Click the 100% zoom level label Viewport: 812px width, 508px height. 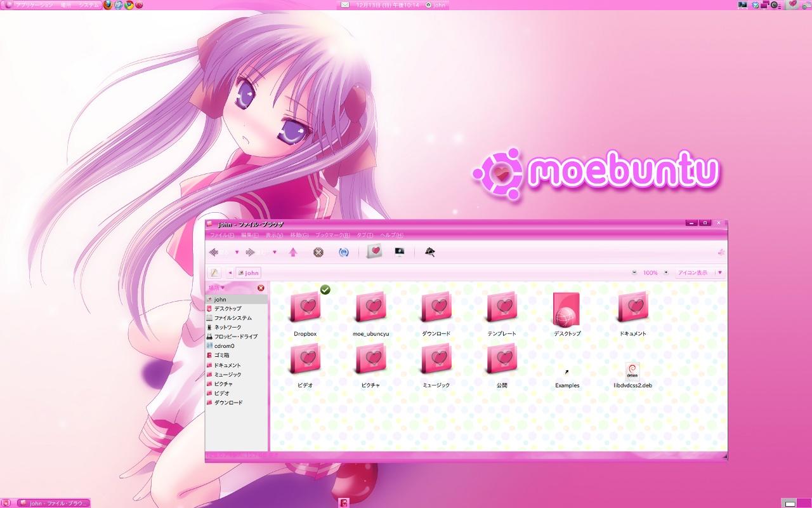point(650,273)
